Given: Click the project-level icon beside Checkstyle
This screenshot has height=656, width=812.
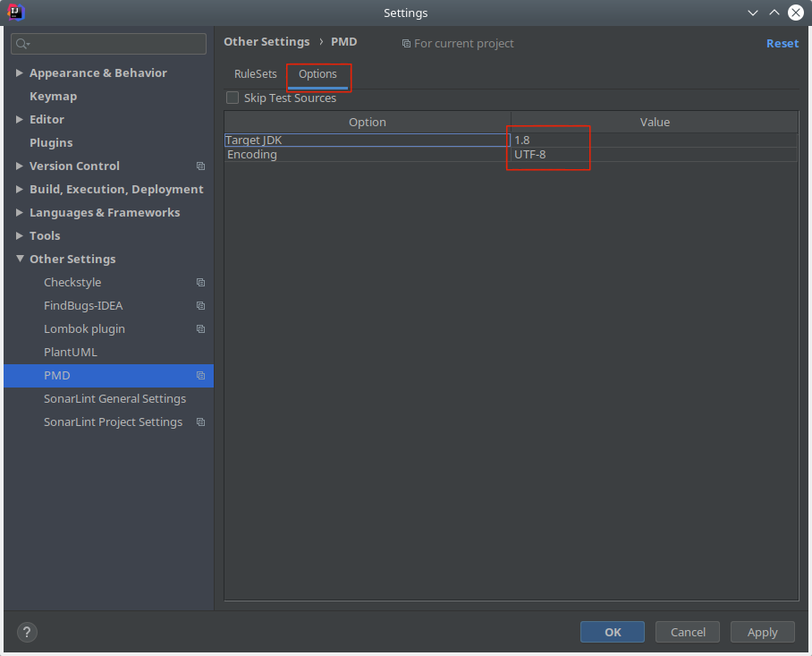Looking at the screenshot, I should [x=200, y=283].
